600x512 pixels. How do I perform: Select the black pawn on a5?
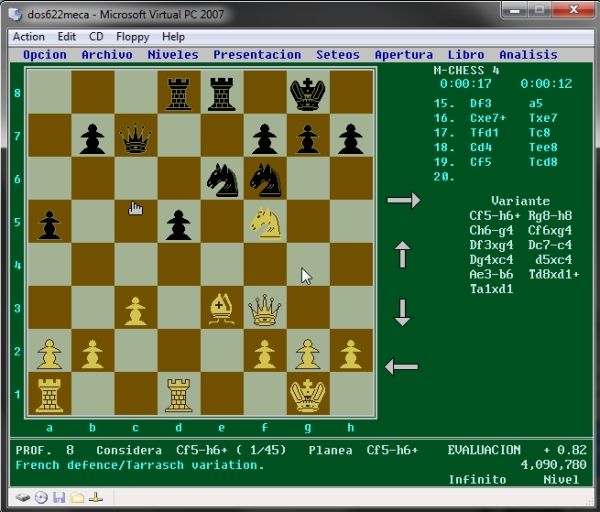[49, 225]
